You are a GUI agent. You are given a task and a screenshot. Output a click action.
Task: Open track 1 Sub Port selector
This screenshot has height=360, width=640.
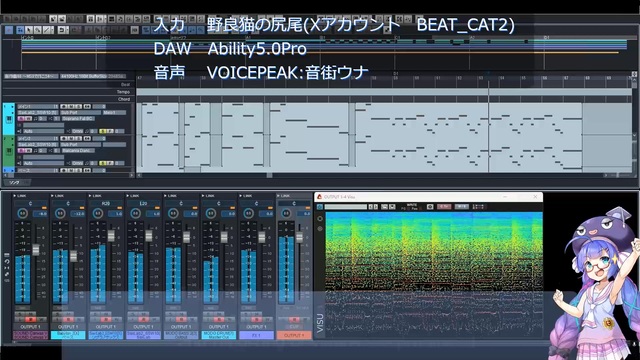[80, 112]
